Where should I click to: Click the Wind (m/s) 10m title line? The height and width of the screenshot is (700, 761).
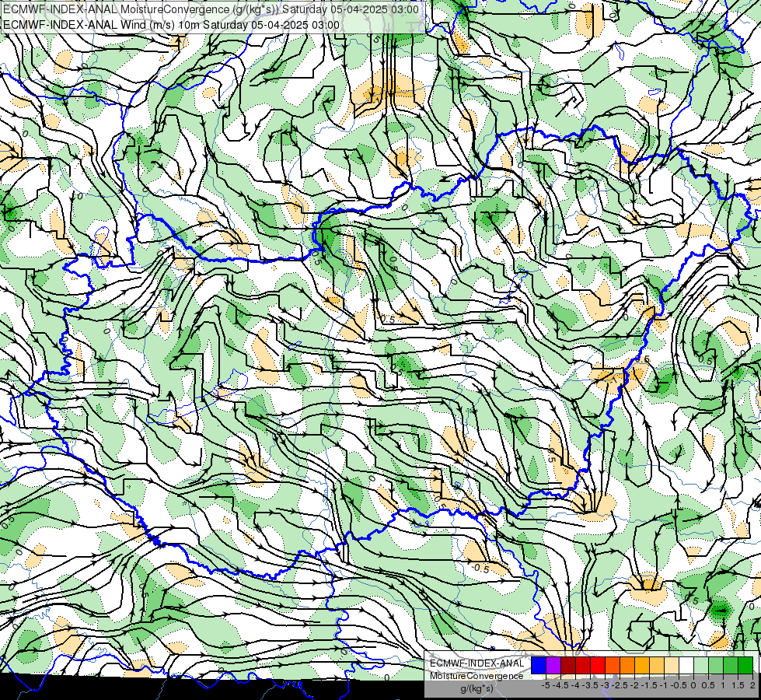[171, 25]
